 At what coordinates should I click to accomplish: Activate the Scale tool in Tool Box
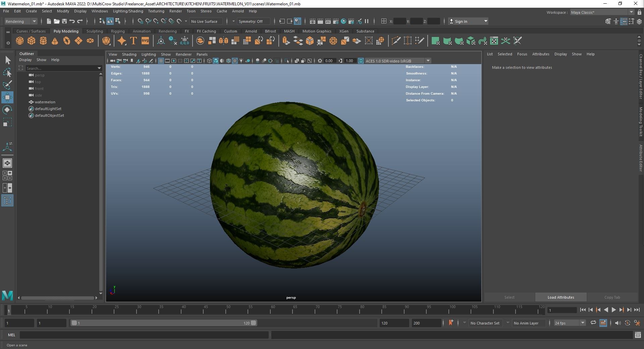tap(7, 122)
